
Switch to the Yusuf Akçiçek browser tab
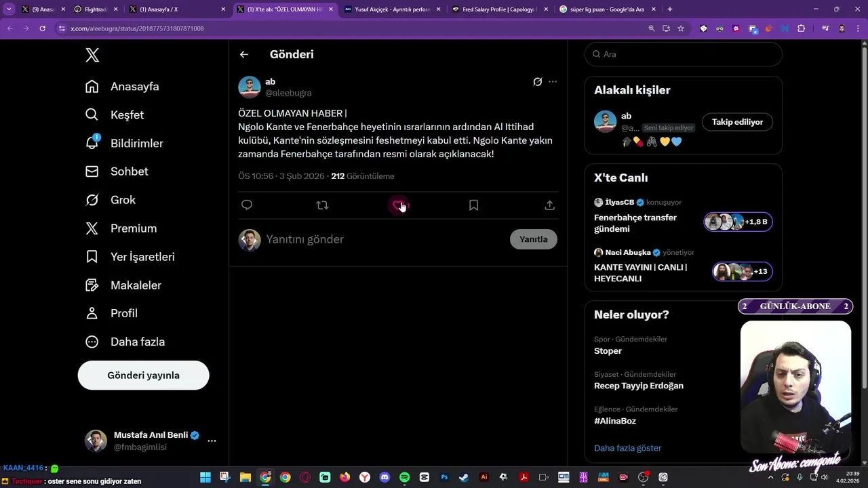pos(393,9)
